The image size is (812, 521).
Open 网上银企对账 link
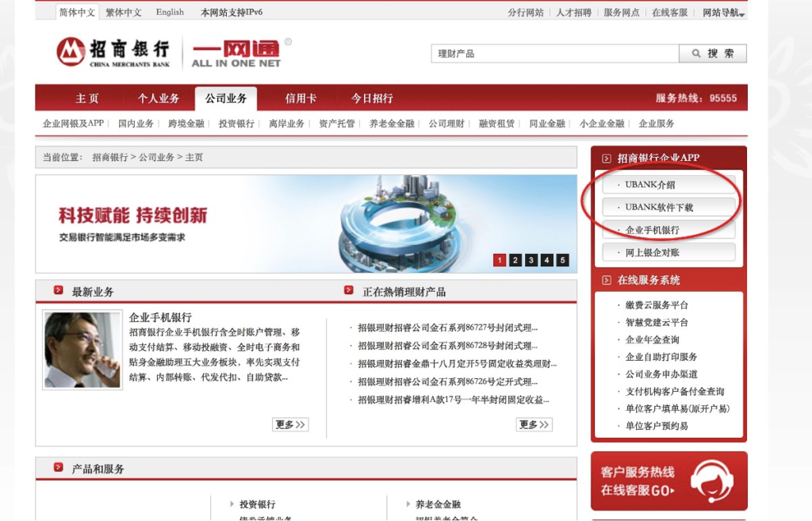click(668, 253)
